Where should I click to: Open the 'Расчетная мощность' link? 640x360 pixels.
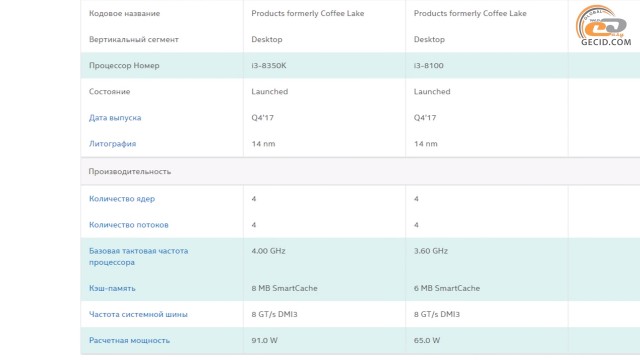(x=129, y=340)
